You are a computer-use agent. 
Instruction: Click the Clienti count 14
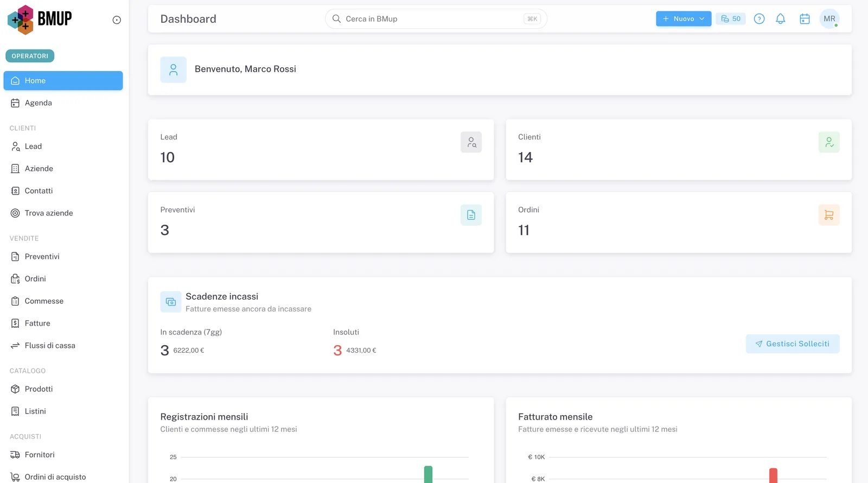pos(525,157)
